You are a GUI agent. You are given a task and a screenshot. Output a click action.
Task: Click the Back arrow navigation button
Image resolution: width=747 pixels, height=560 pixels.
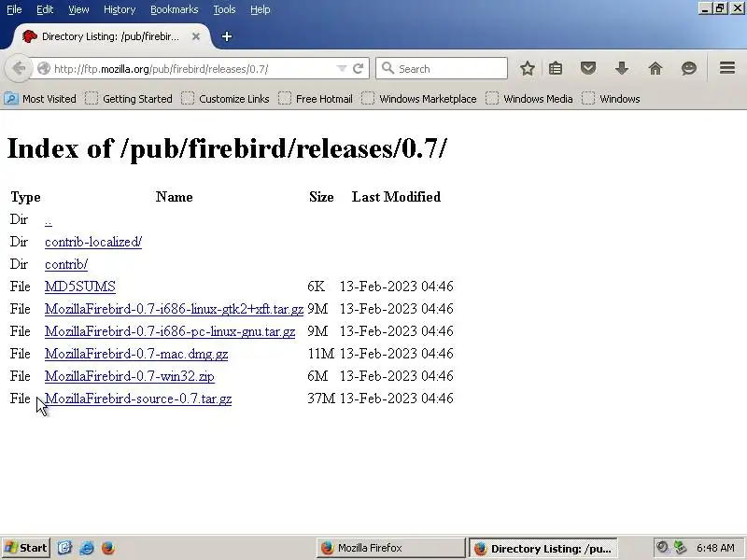coord(19,68)
